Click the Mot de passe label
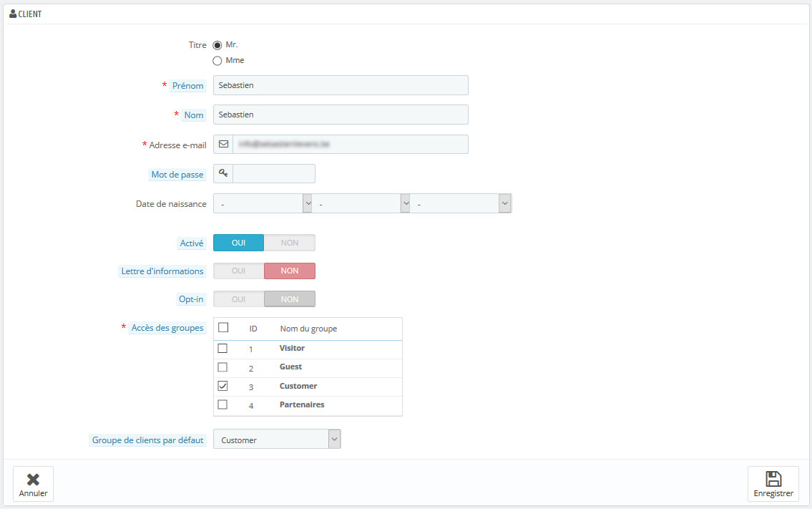The height and width of the screenshot is (509, 812). [x=177, y=175]
